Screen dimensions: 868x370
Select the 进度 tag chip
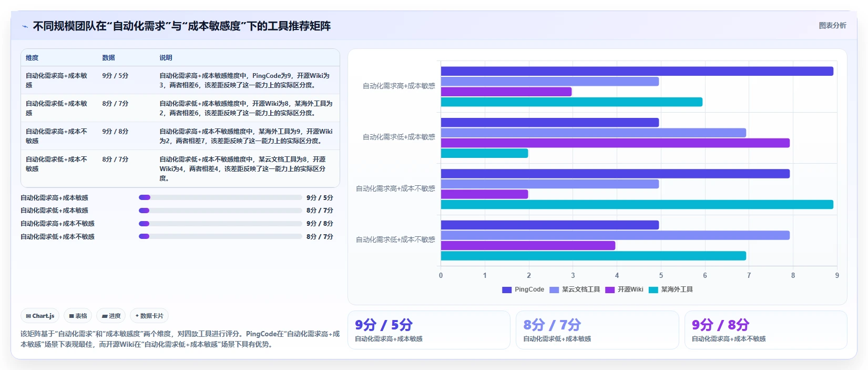(x=111, y=316)
